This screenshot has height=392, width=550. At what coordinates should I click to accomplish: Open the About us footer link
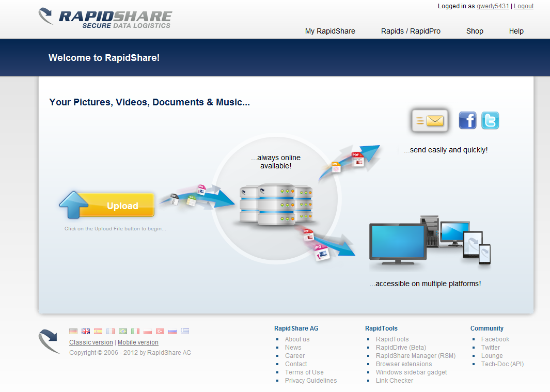[x=297, y=339]
